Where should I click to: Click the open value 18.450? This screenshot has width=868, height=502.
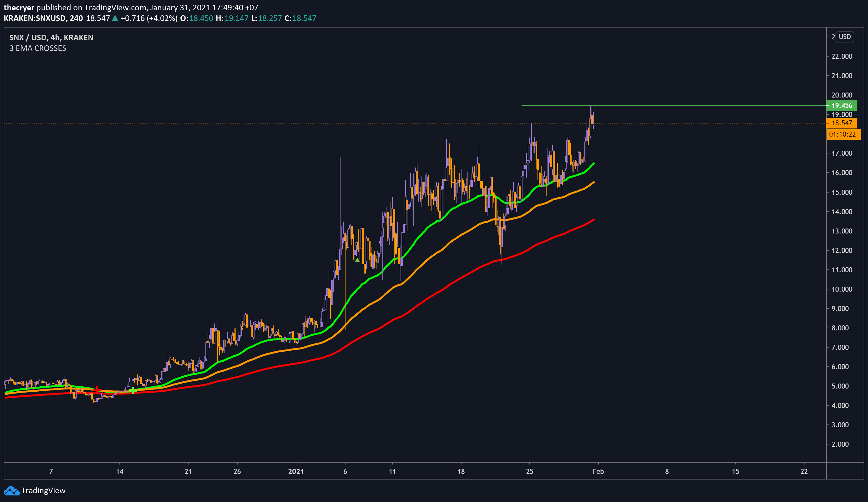[x=201, y=18]
